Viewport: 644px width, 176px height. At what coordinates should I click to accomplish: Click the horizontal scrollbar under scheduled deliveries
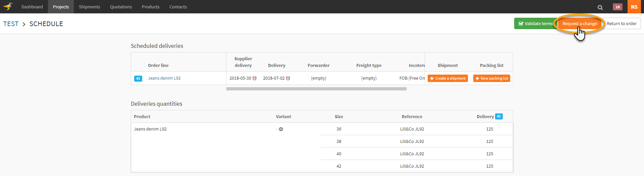point(316,89)
